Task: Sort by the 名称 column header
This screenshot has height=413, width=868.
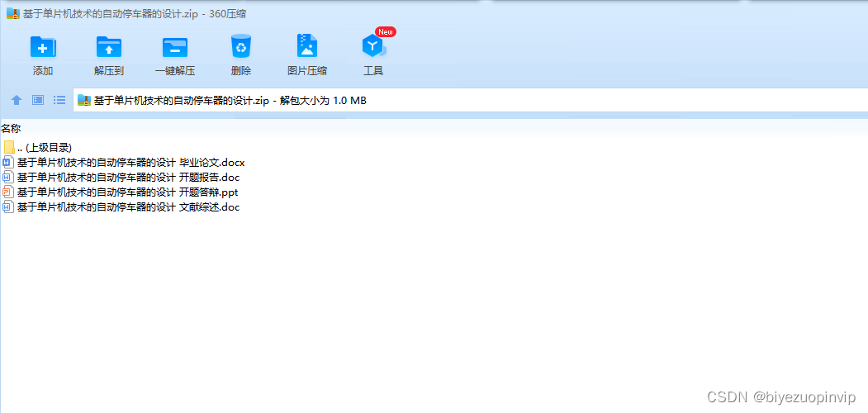Action: [11, 129]
